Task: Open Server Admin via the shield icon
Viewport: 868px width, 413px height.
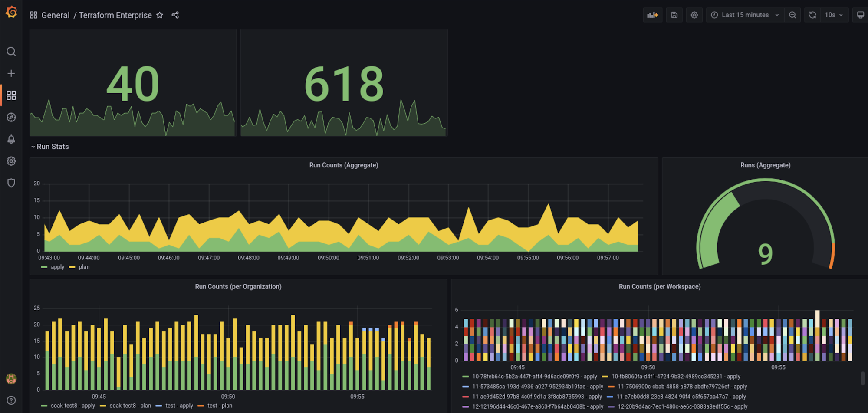Action: pos(11,183)
